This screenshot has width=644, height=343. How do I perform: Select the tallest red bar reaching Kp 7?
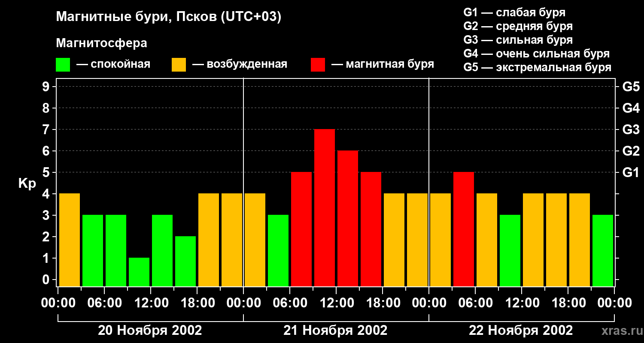point(325,208)
